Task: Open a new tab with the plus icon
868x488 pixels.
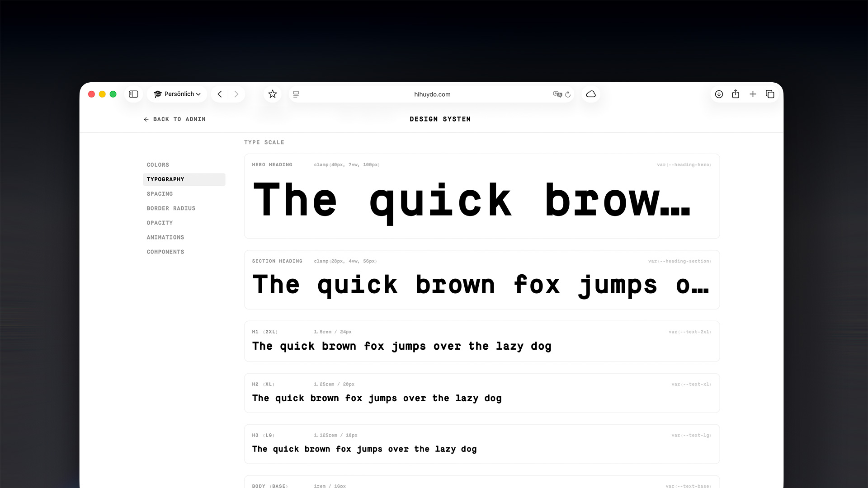Action: (753, 94)
